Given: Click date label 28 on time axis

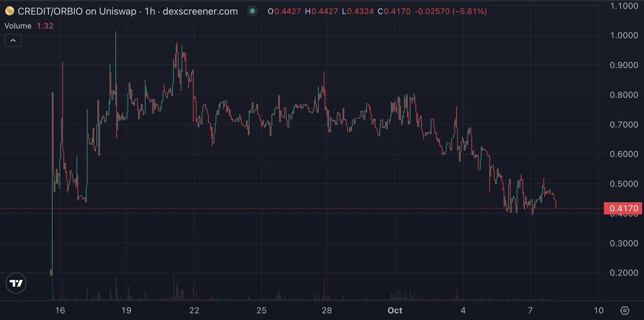Looking at the screenshot, I should coord(327,310).
